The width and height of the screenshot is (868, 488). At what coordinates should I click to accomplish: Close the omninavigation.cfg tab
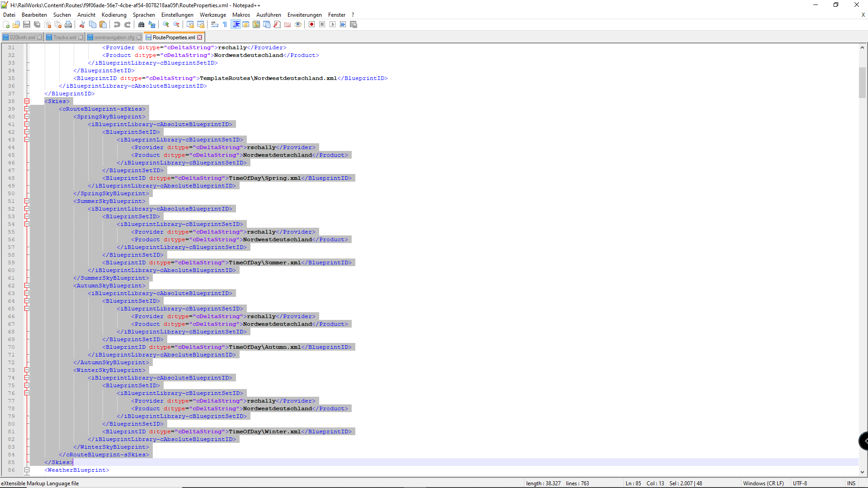[x=139, y=38]
